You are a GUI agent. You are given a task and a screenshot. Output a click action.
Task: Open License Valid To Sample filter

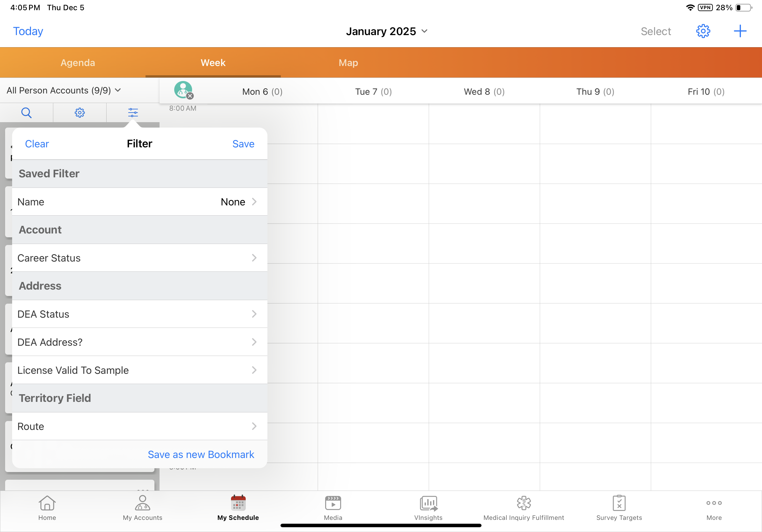tap(139, 370)
